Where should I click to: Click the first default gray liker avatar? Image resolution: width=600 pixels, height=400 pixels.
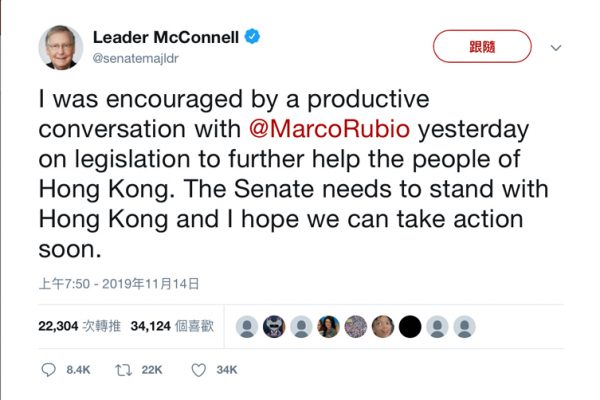246,326
